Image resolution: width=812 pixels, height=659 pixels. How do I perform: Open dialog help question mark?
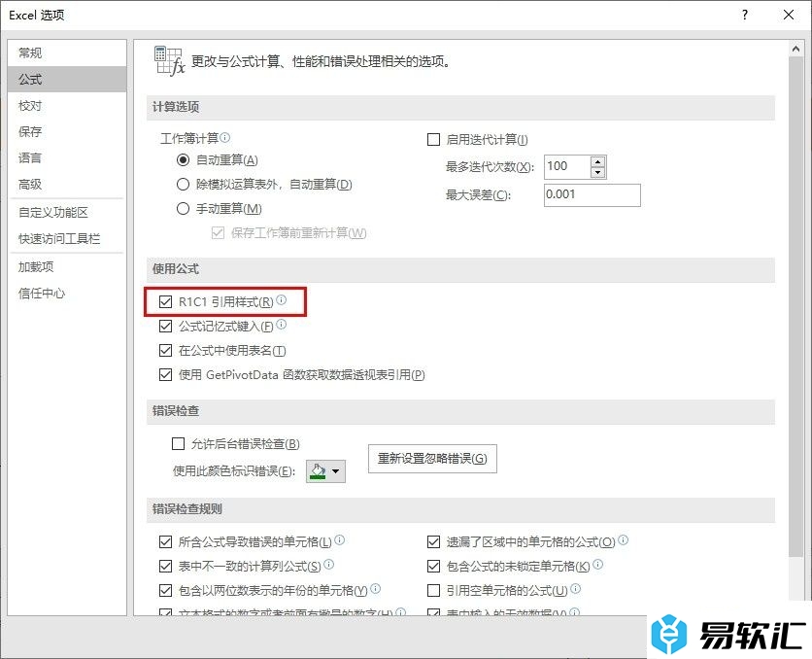click(745, 15)
